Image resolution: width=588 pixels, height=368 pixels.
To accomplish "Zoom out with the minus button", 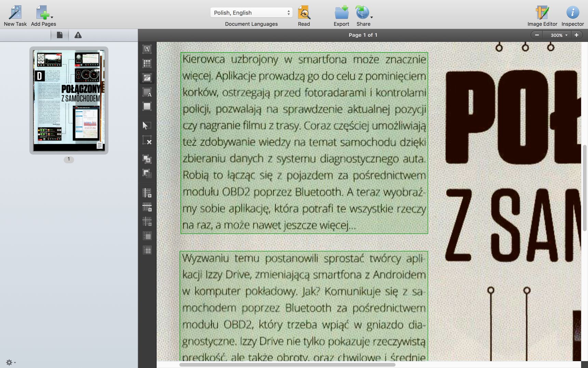I will coord(537,35).
